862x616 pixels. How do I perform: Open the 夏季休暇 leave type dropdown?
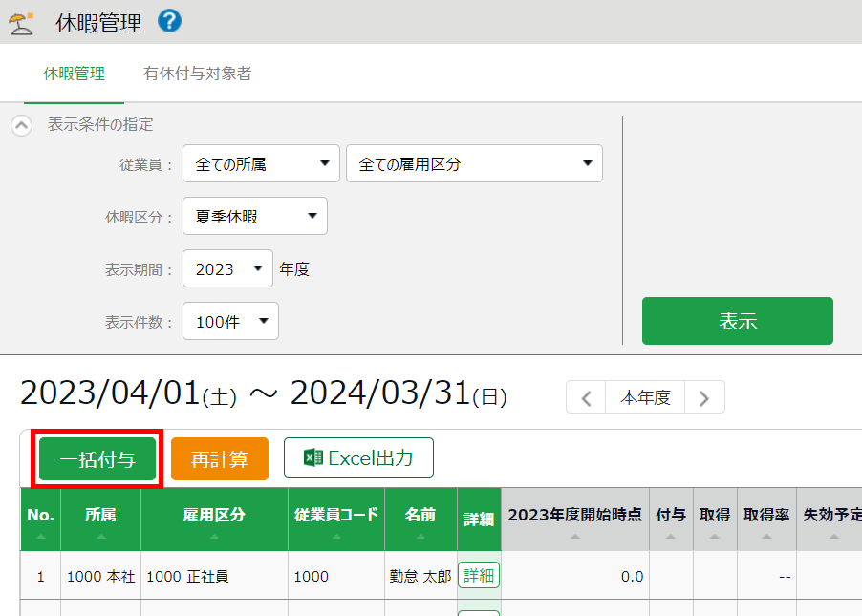pos(255,216)
